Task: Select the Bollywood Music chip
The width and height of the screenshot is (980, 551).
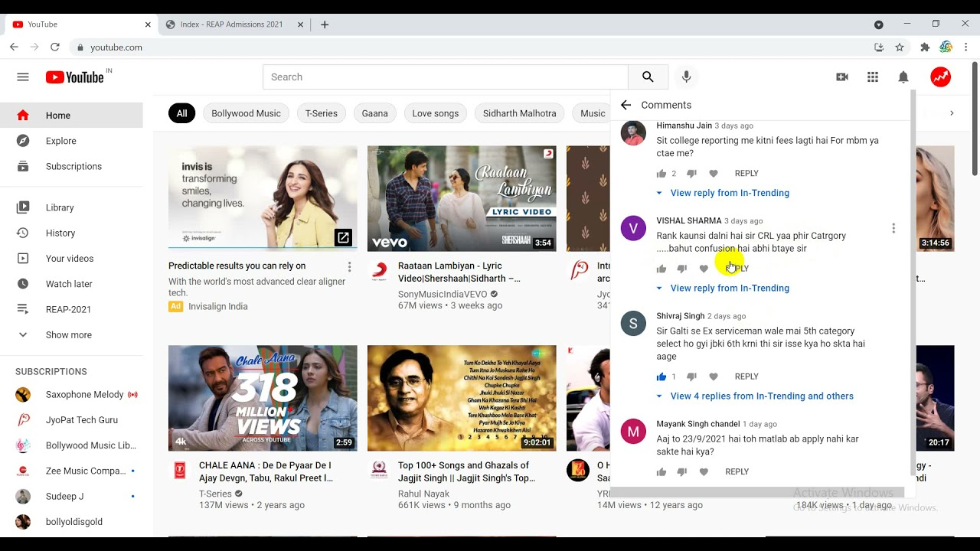Action: 246,113
